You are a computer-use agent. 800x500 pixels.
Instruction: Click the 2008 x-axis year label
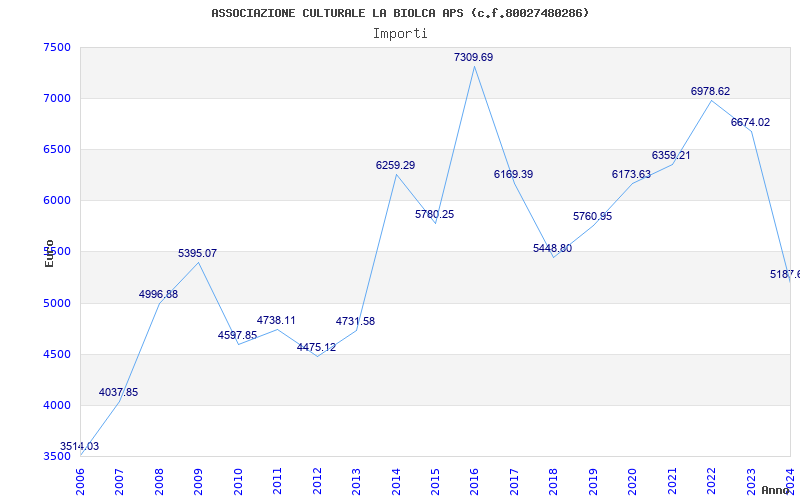(159, 482)
